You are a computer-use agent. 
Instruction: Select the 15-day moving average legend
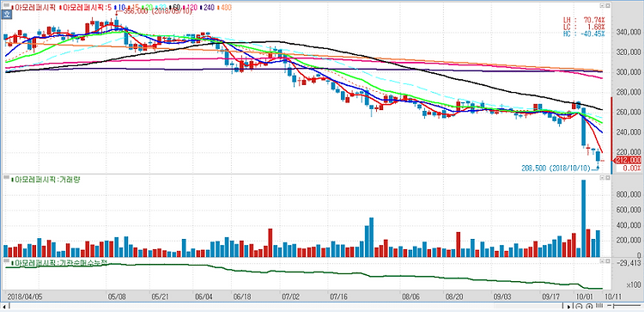pos(133,8)
